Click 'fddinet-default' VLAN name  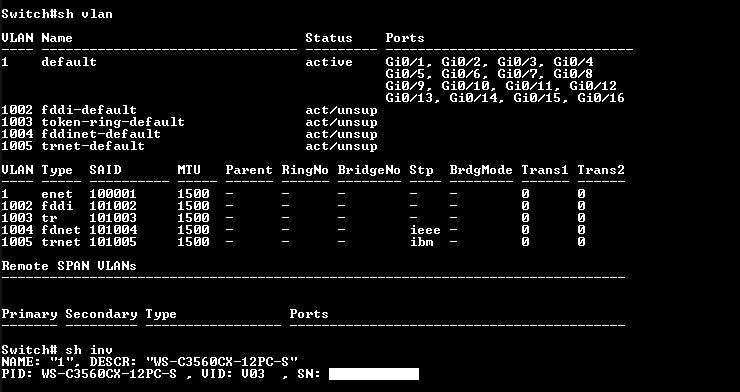[x=101, y=134]
